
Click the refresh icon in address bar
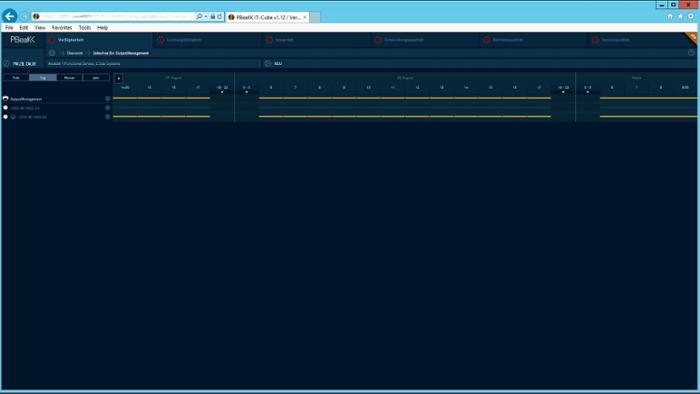tap(220, 17)
